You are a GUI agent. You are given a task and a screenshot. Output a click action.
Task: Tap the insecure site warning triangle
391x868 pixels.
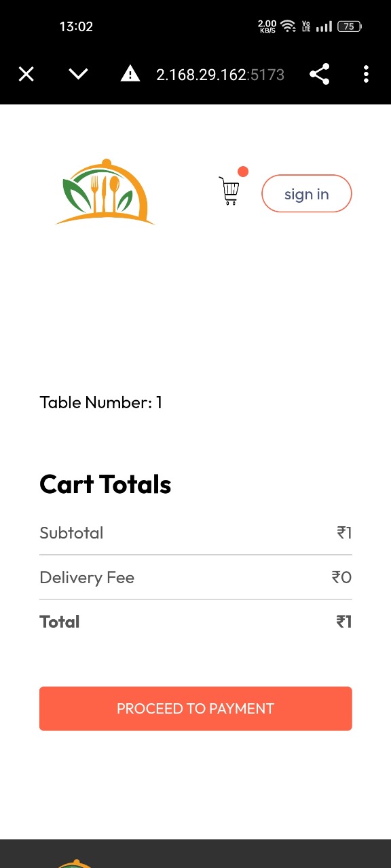pyautogui.click(x=130, y=74)
